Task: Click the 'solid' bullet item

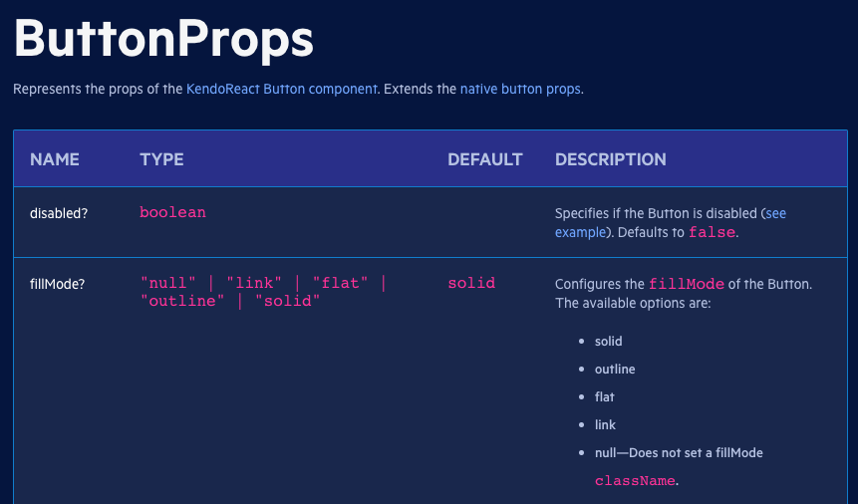Action: tap(609, 341)
